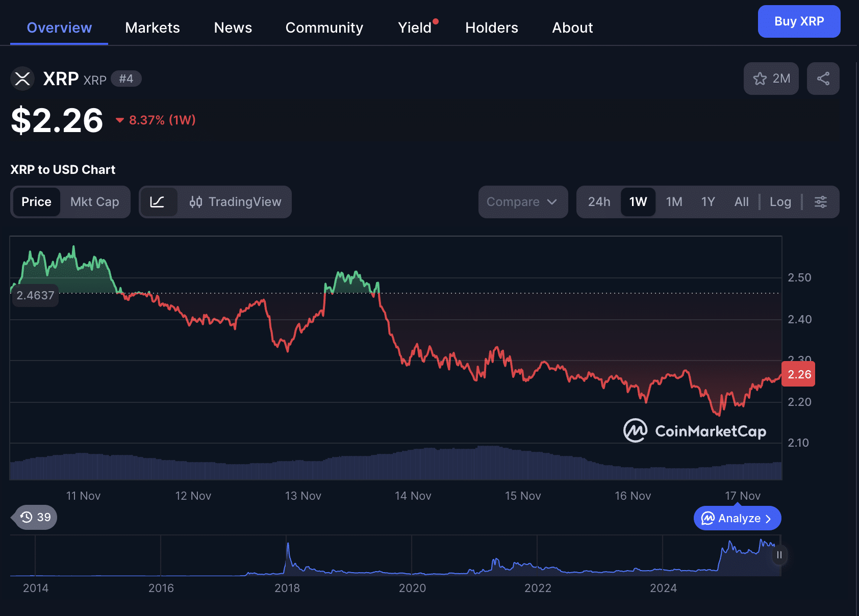Viewport: 859px width, 616px height.
Task: Switch chart to Mkt Cap view
Action: [x=94, y=202]
